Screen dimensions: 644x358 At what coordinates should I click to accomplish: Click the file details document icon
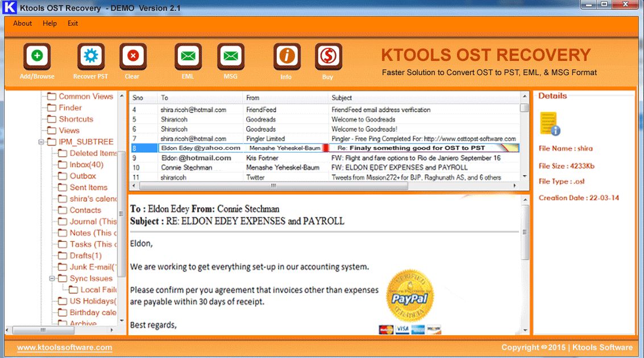(x=550, y=124)
